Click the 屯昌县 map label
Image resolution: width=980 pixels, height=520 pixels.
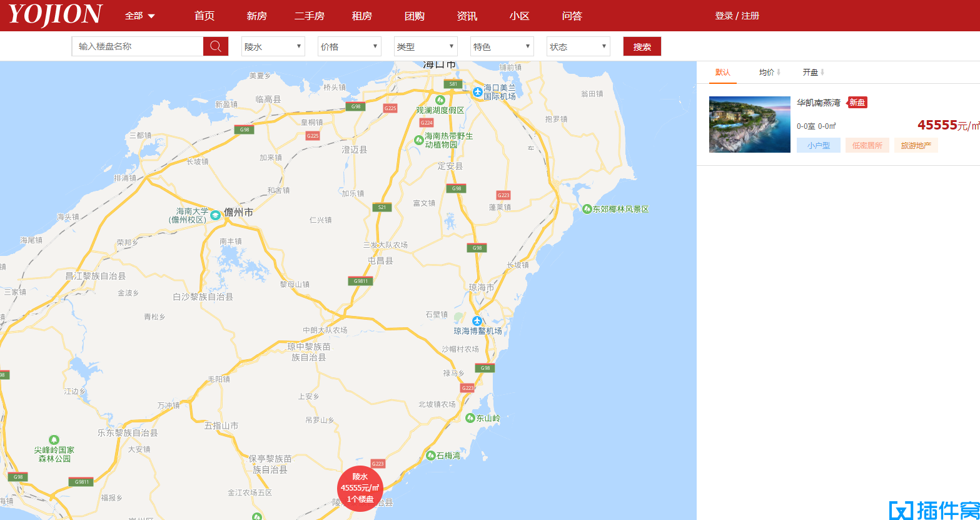pos(380,260)
